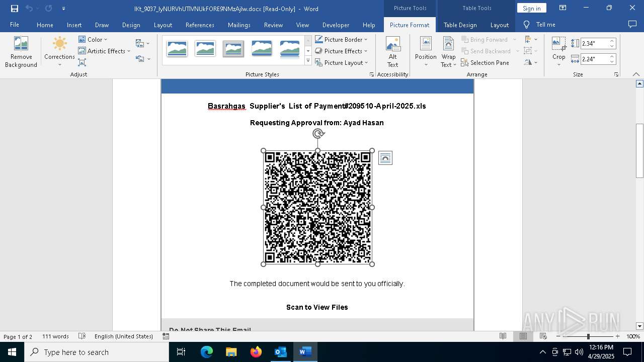
Task: Open the Picture Border dropdown
Action: [341, 39]
